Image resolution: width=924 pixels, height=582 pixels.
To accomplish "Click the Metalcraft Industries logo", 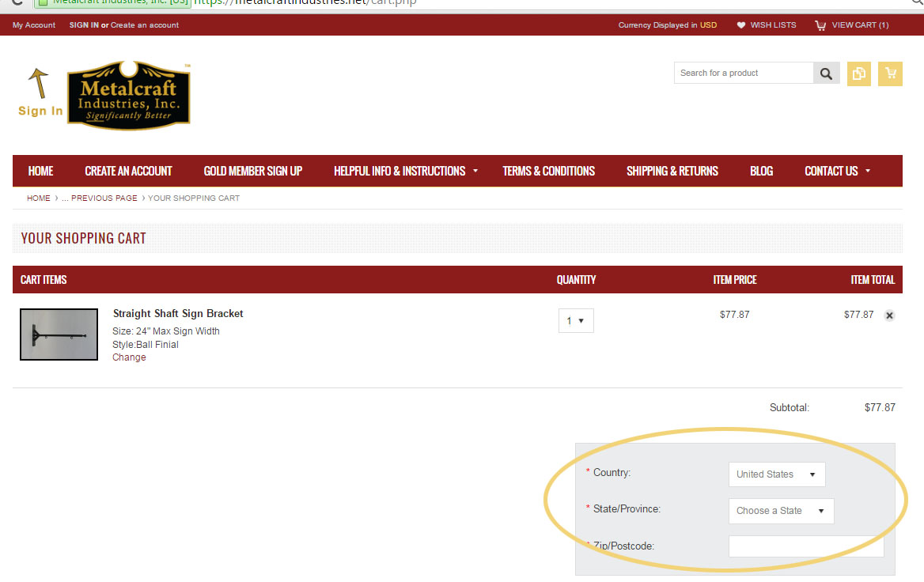I will pyautogui.click(x=128, y=95).
